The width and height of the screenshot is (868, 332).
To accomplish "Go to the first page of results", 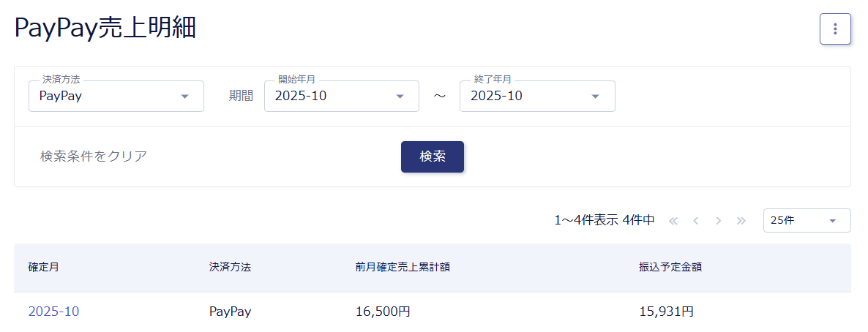I will point(673,220).
